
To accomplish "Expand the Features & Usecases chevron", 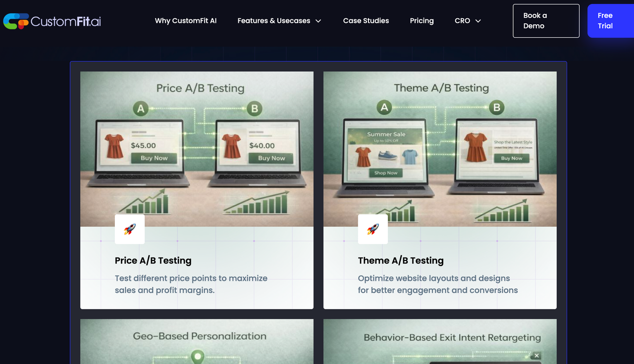I will (x=318, y=21).
